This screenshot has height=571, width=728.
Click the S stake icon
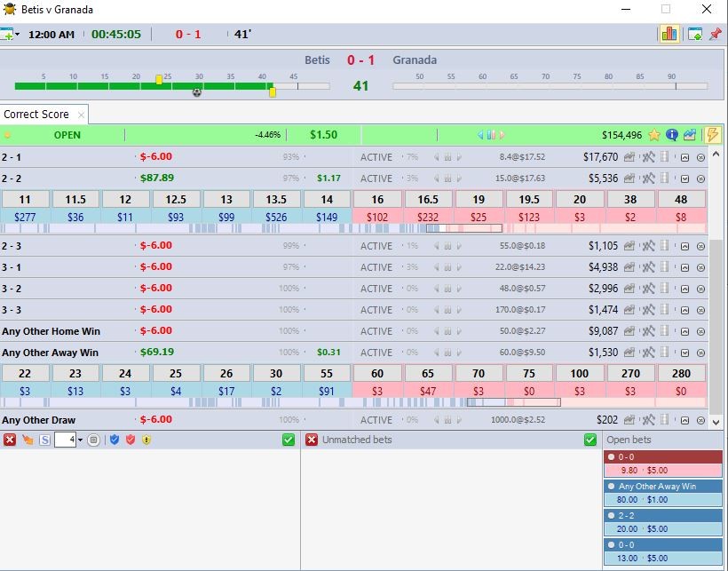44,440
